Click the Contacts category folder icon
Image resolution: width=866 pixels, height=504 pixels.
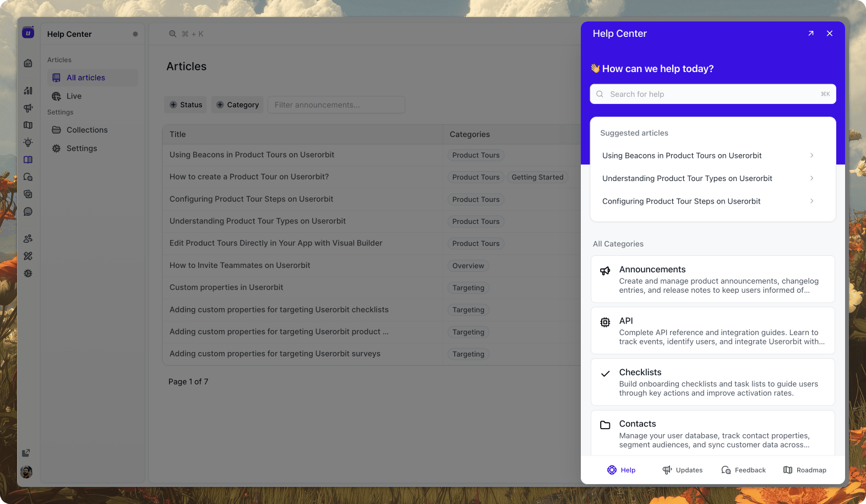pyautogui.click(x=605, y=425)
